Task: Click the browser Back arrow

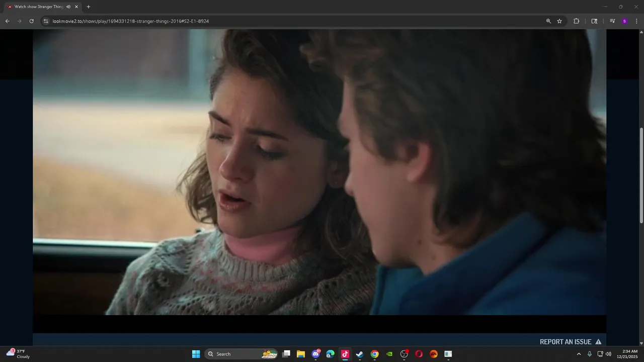Action: click(7, 21)
